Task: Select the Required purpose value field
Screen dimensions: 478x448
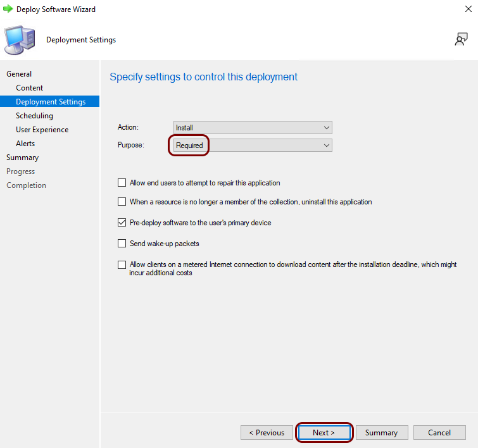Action: pos(253,146)
